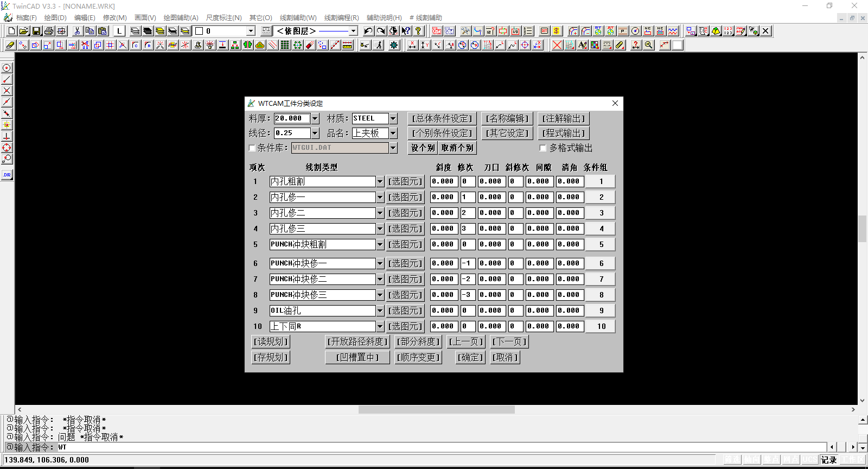Click the Save diskette icon
This screenshot has height=469, width=868.
36,31
